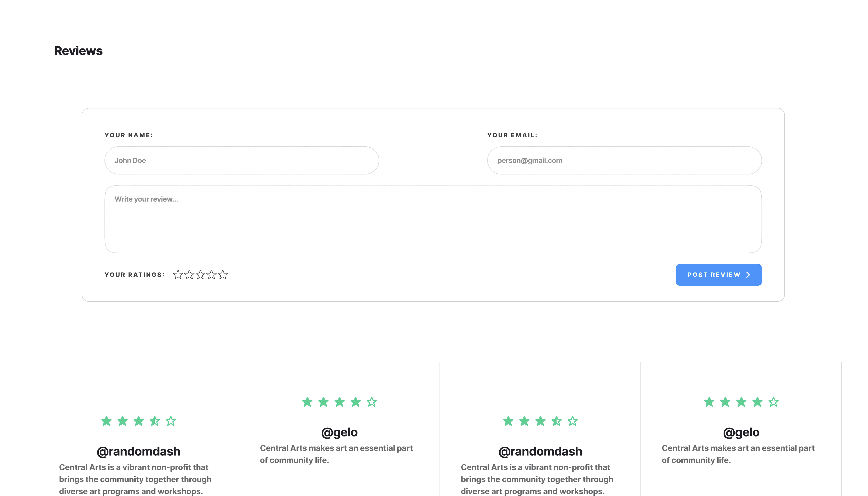Click empty star in first @gelo review

click(x=371, y=402)
